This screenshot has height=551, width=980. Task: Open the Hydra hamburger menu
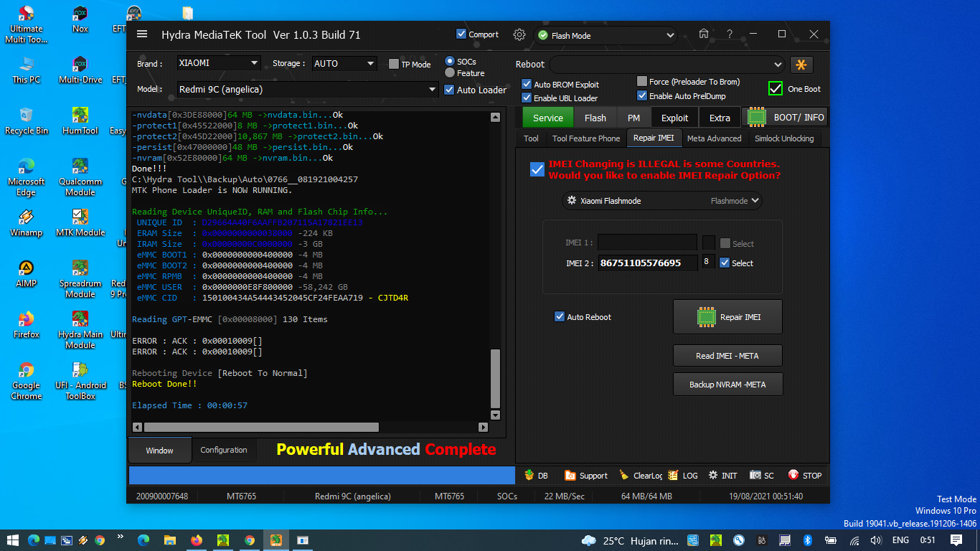(x=142, y=34)
